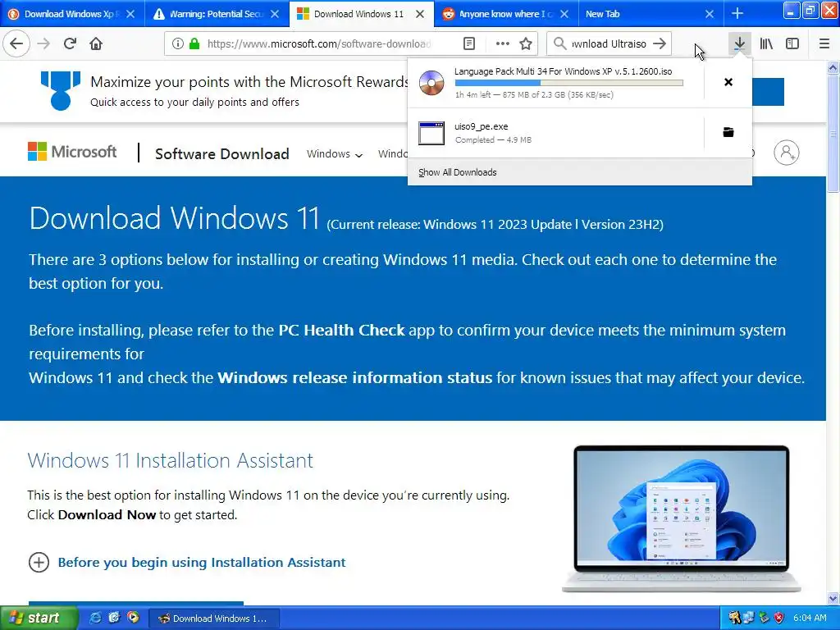Click the Windows 11 Installation Assistant heading
Image resolution: width=840 pixels, height=630 pixels.
pyautogui.click(x=171, y=461)
